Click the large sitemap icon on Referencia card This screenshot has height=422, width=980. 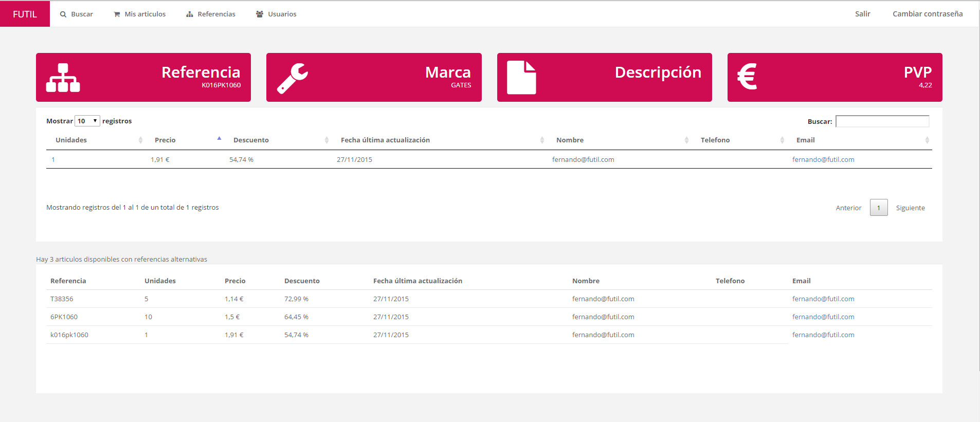pos(63,78)
